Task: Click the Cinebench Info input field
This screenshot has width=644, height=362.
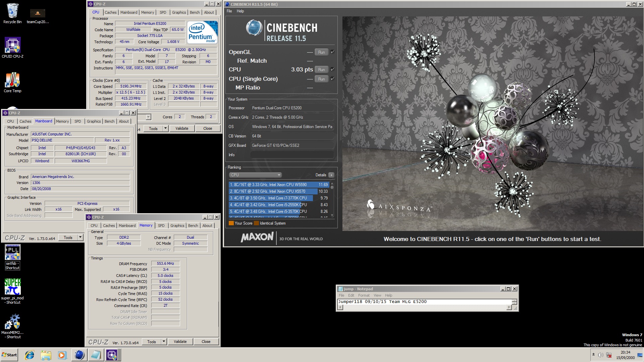Action: [292, 155]
